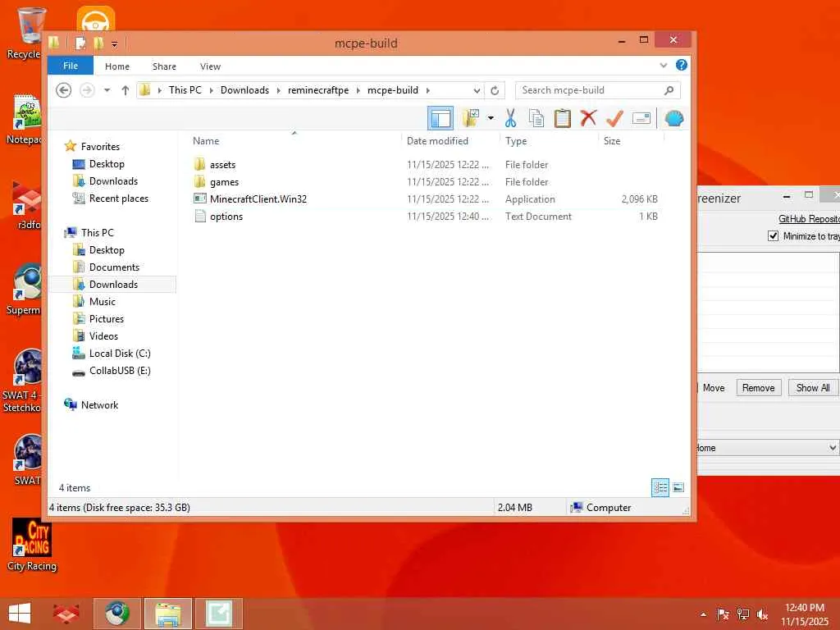840x630 pixels.
Task: Switch to Details view icon
Action: coord(660,487)
